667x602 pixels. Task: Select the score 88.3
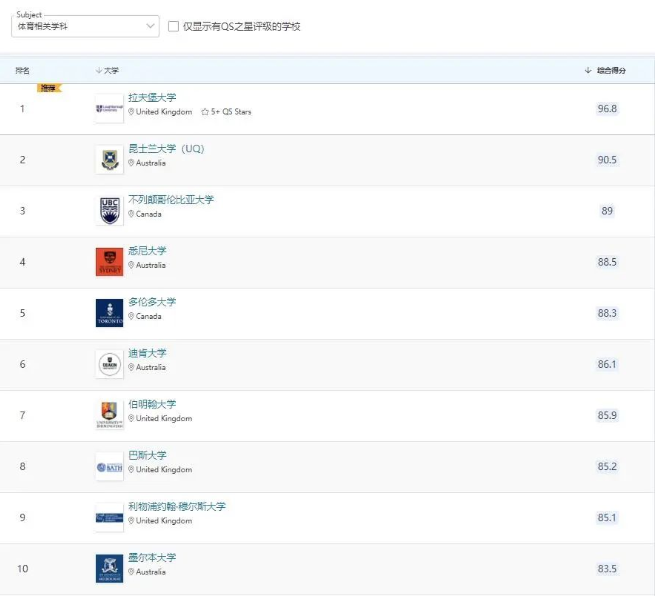pos(607,313)
